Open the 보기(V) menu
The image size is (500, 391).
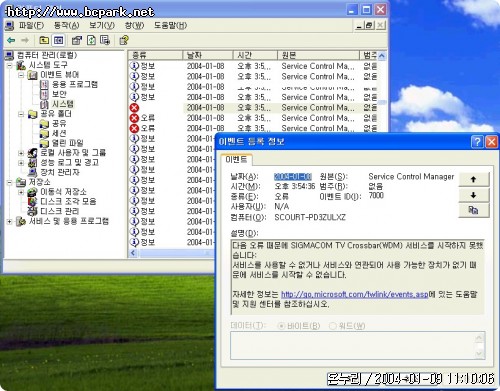point(102,25)
